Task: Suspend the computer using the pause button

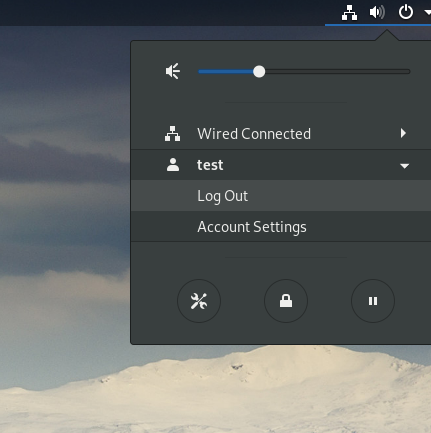Action: click(373, 301)
